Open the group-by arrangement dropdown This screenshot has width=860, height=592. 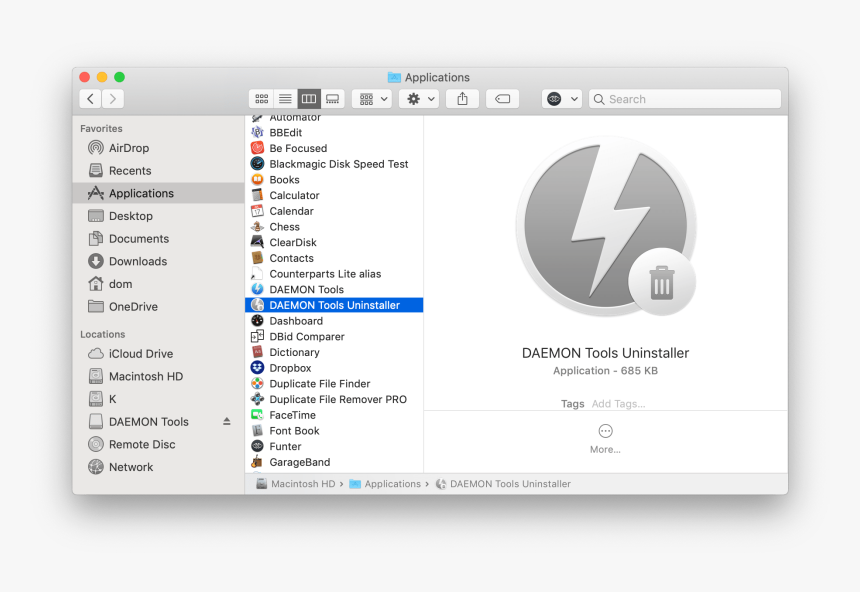pos(372,99)
